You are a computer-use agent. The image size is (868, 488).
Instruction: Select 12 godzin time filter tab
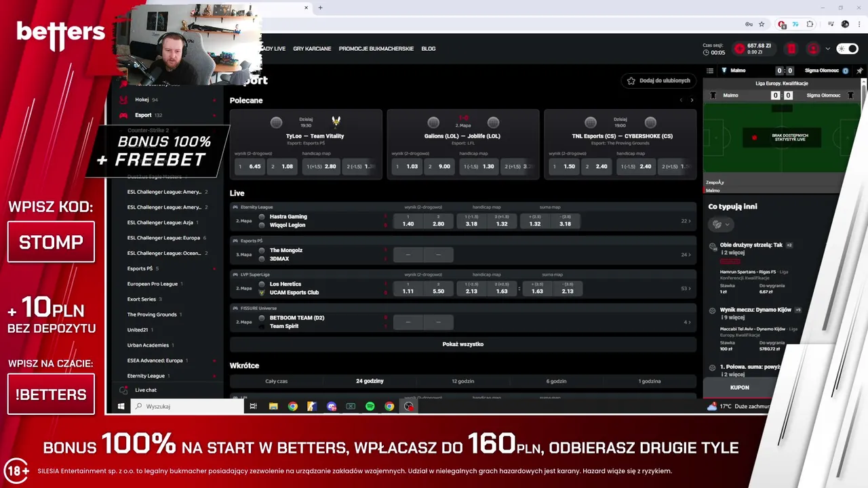click(x=463, y=381)
